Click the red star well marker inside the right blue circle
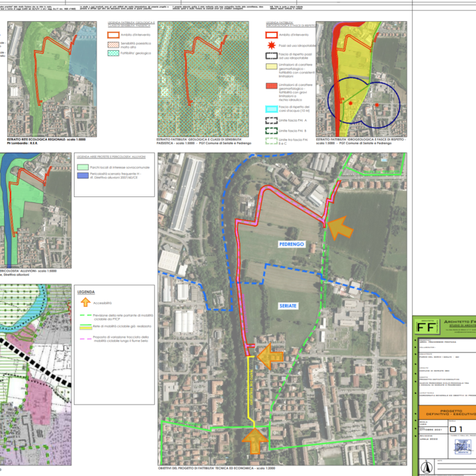The height and width of the screenshot is (476, 476). coord(377,104)
